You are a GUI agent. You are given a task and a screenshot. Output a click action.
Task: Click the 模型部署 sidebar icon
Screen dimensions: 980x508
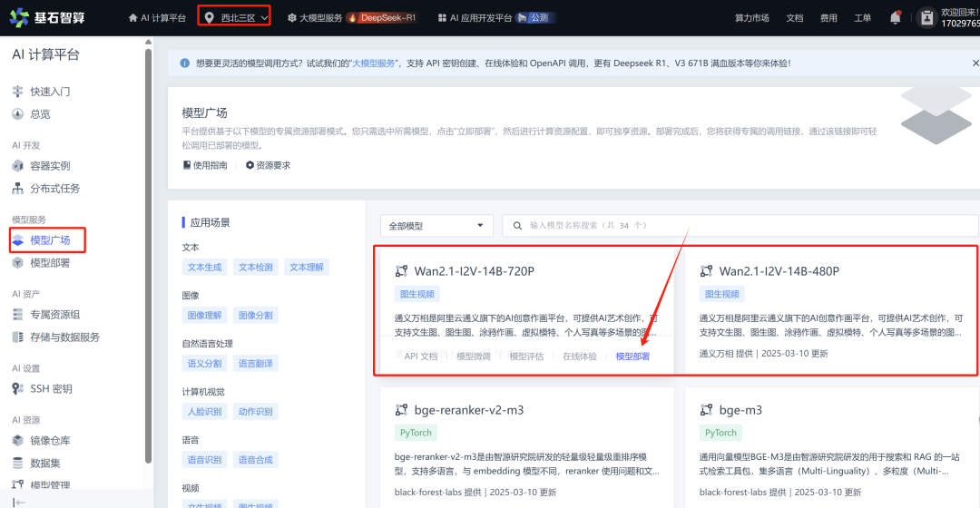coord(17,262)
